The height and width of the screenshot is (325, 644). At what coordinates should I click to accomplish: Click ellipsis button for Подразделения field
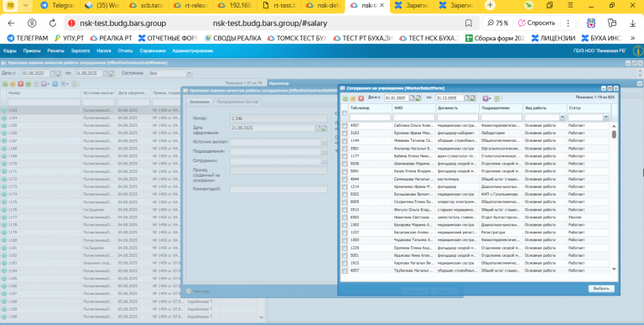[325, 151]
